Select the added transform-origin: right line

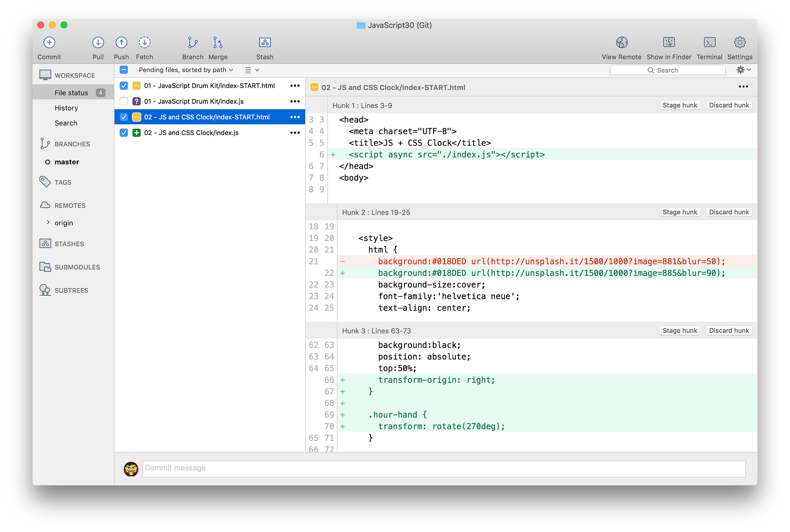(547, 380)
